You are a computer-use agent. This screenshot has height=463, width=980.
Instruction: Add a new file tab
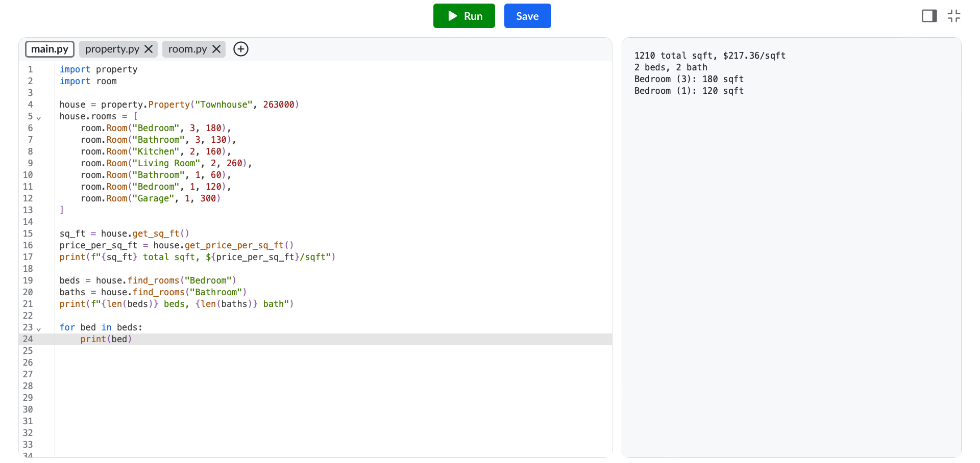[x=241, y=49]
